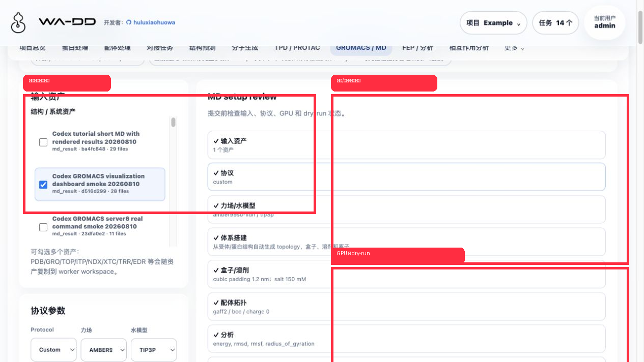Click 'md_result · ba4fc848 · 29 files' text
This screenshot has width=644, height=362.
tap(90, 149)
